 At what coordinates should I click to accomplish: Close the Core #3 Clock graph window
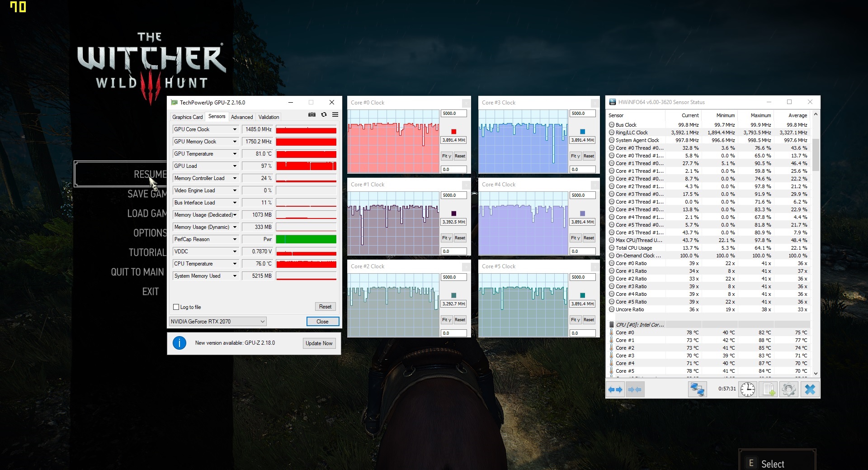[594, 103]
